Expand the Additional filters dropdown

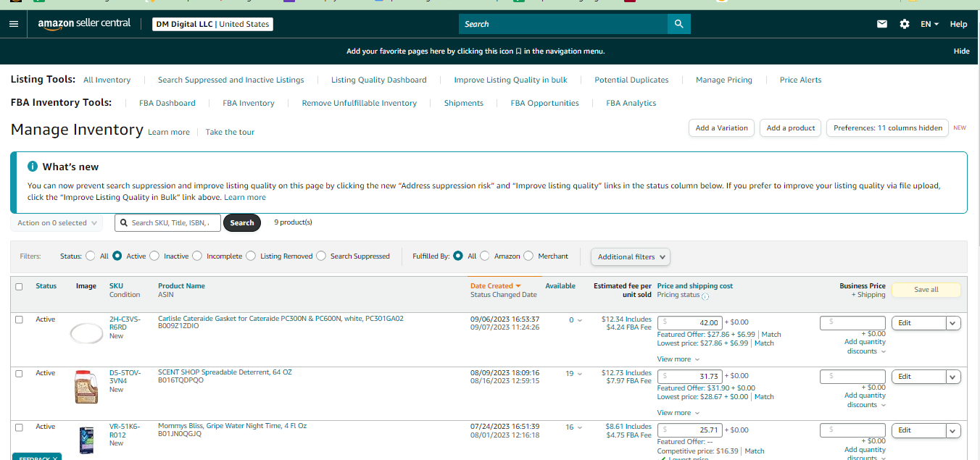pyautogui.click(x=631, y=256)
